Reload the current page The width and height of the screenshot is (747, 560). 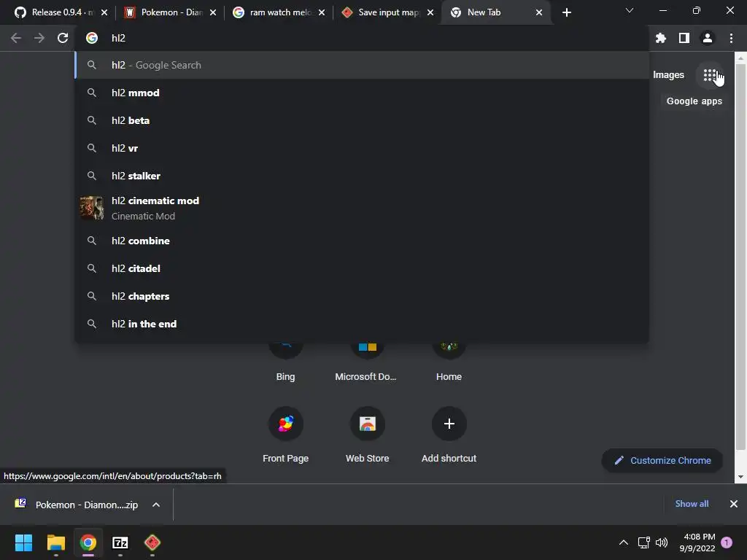pos(63,38)
